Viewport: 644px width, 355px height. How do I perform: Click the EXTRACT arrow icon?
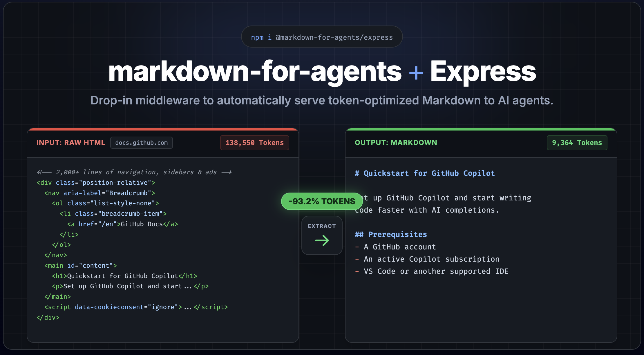tap(322, 240)
